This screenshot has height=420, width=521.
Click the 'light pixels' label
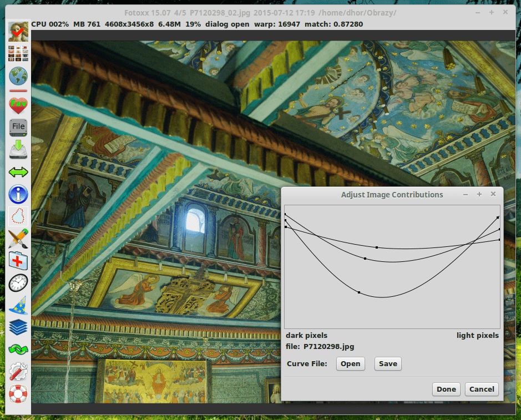click(478, 335)
